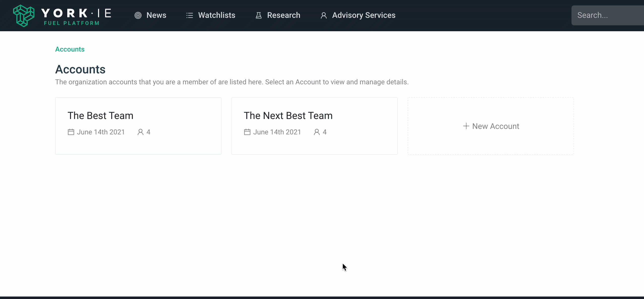Image resolution: width=644 pixels, height=299 pixels.
Task: Click member icon on The Best Team card
Action: click(141, 132)
